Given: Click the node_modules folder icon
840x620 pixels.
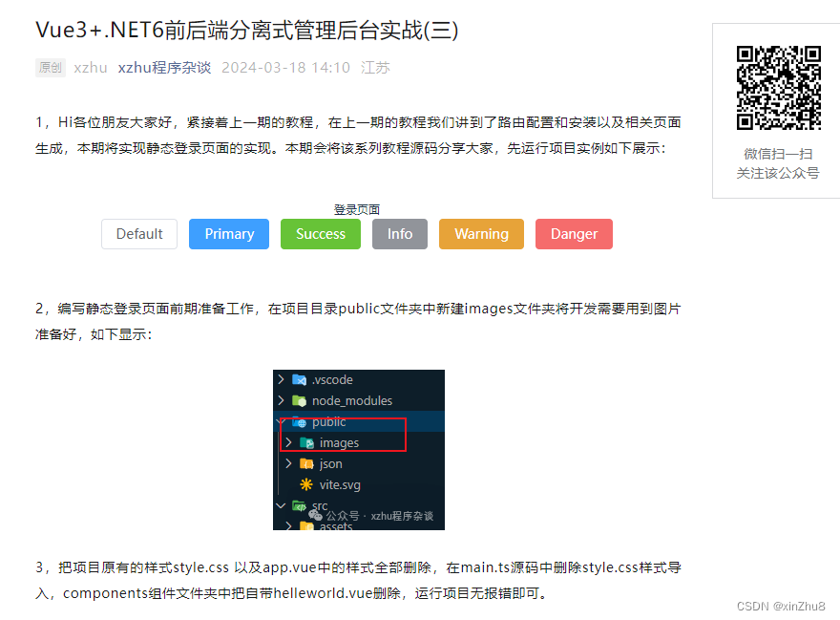Looking at the screenshot, I should tap(299, 401).
